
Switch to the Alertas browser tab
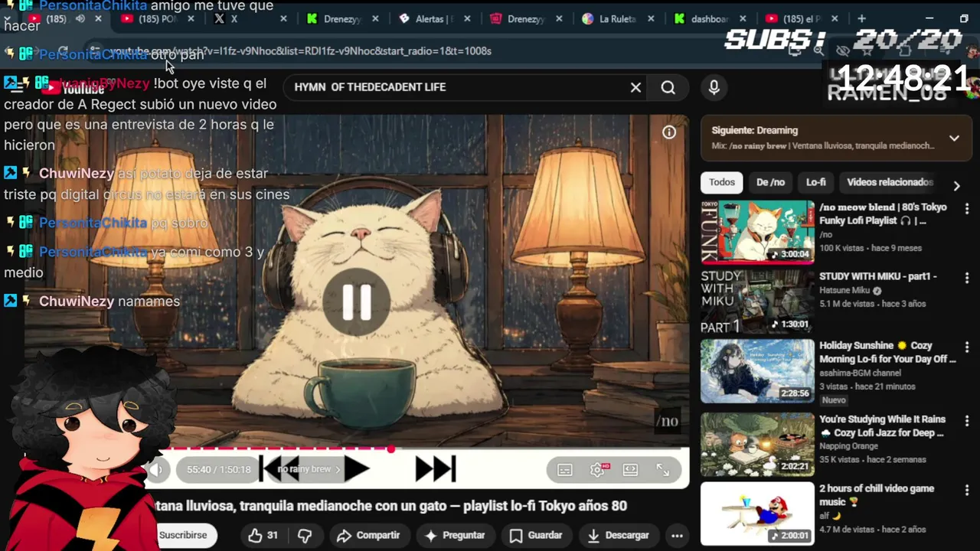[434, 19]
